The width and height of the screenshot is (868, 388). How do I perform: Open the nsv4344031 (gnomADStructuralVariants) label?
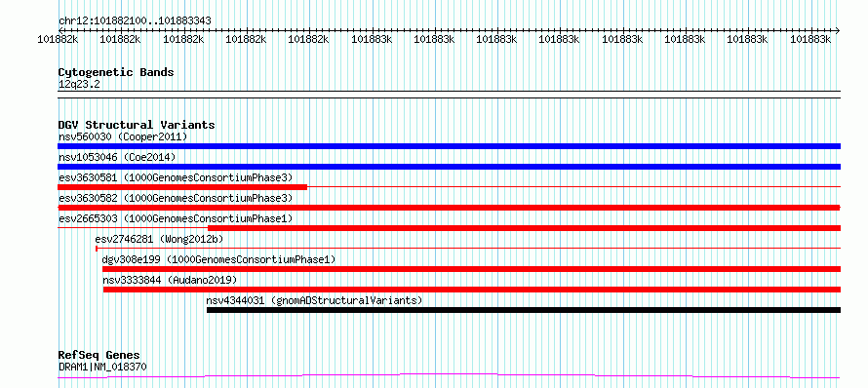click(x=314, y=300)
